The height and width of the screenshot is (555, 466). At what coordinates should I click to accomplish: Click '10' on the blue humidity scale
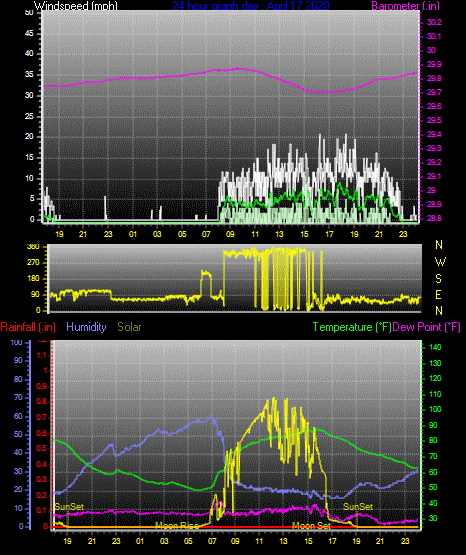(x=18, y=508)
